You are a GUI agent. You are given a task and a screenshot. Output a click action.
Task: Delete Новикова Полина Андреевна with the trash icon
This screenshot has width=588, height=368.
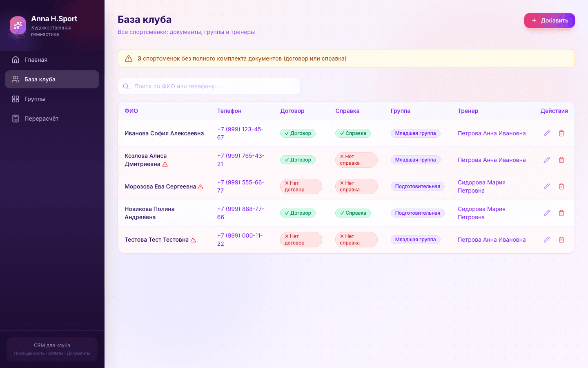click(561, 213)
